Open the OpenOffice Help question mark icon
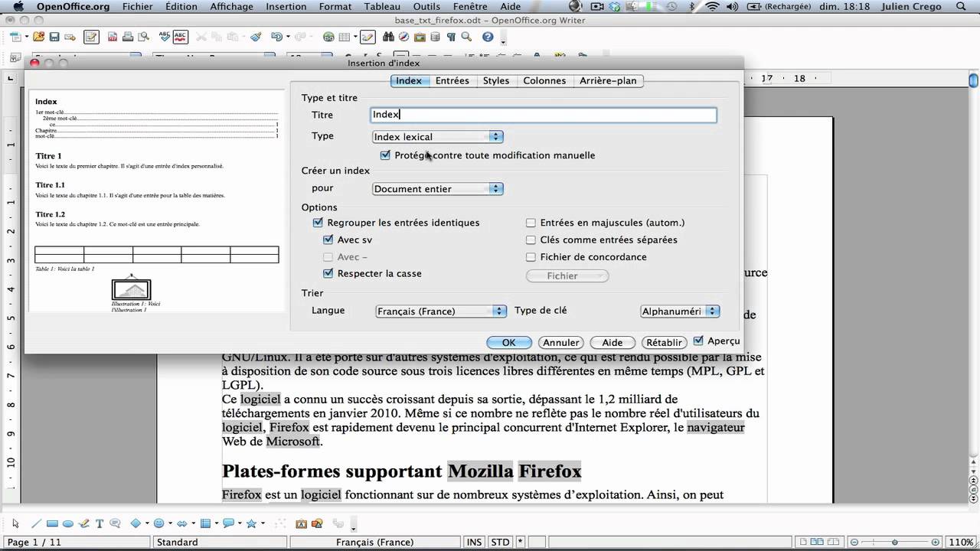 coord(488,37)
